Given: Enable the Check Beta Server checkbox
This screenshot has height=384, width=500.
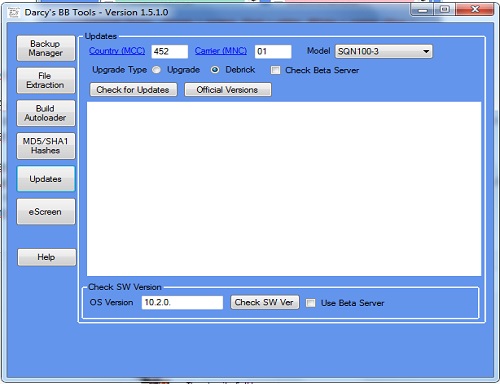Looking at the screenshot, I should pos(275,70).
